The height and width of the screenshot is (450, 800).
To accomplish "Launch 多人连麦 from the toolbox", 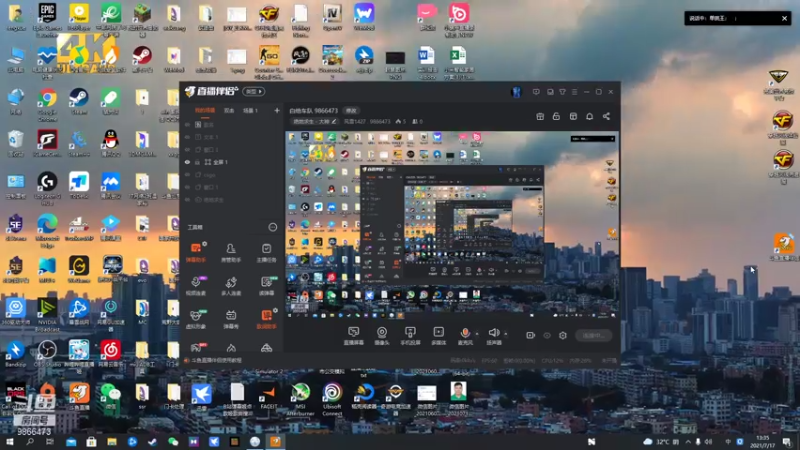I will click(x=231, y=286).
